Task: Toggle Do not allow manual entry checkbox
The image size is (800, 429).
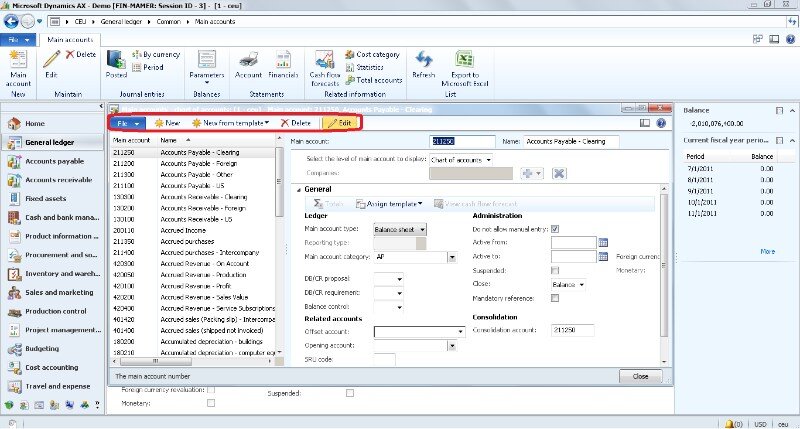Action: (555, 229)
